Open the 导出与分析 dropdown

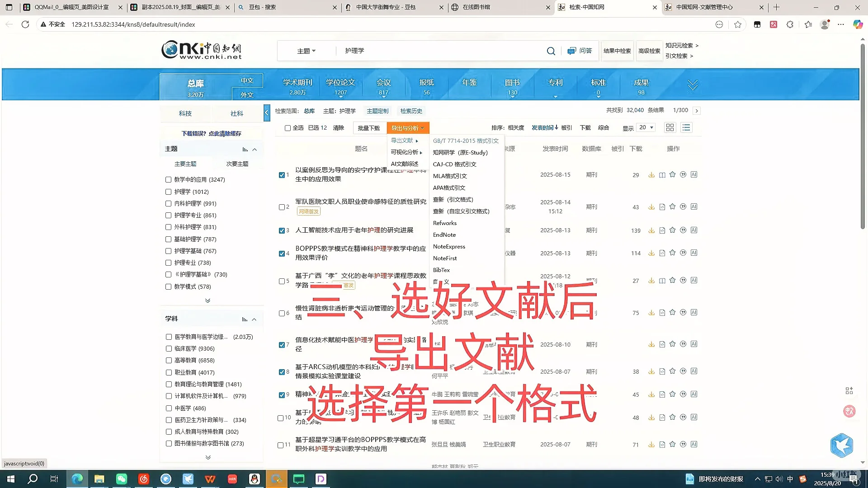[x=407, y=128]
